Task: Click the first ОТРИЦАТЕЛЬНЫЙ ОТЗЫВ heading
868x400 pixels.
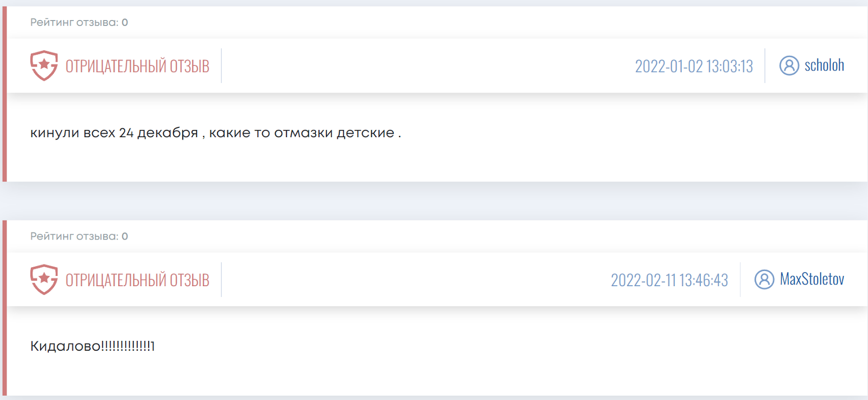Action: 137,66
